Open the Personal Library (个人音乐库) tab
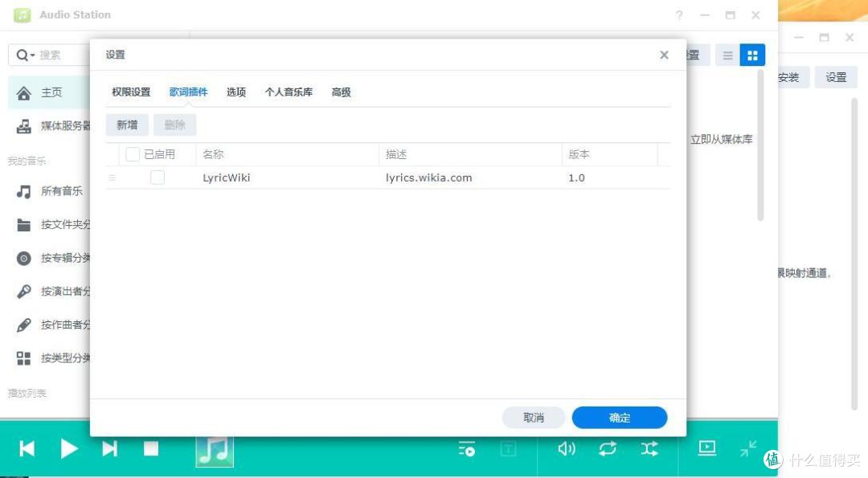The image size is (868, 478). coord(289,92)
